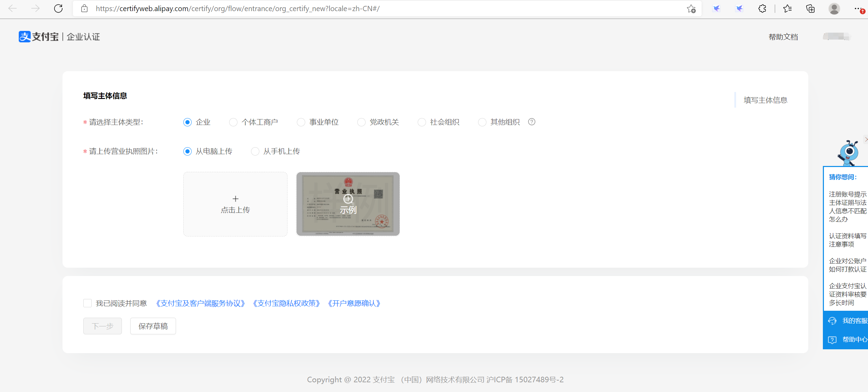868x392 pixels.
Task: Select the 个体工商户 subject type
Action: tap(233, 122)
